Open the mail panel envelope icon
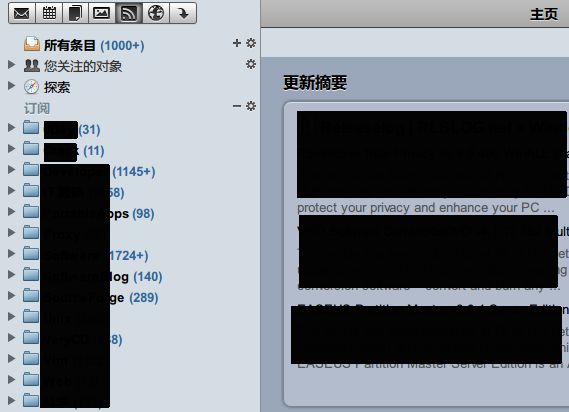Image resolution: width=569 pixels, height=412 pixels. click(22, 13)
